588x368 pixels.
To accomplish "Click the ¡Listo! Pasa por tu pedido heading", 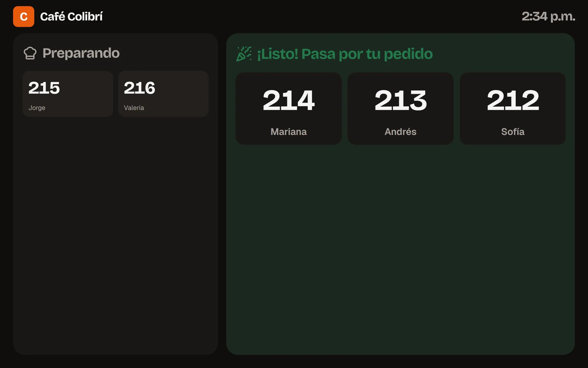I will (345, 54).
